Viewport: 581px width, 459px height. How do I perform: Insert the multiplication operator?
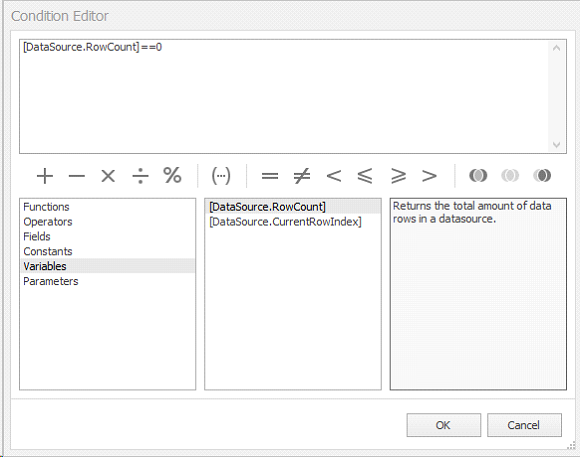108,176
